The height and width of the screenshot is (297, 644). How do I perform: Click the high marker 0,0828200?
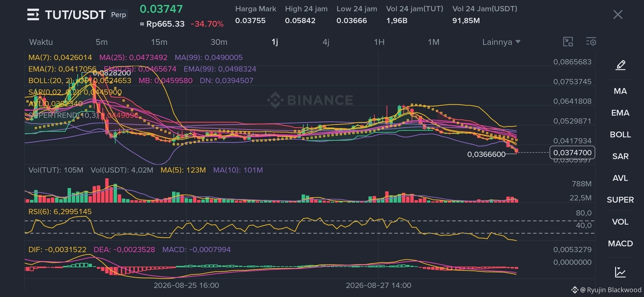[x=112, y=73]
